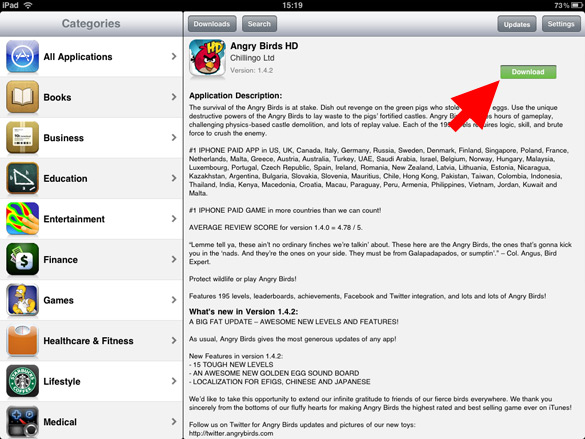
Task: Switch to the Downloads tab
Action: (212, 24)
